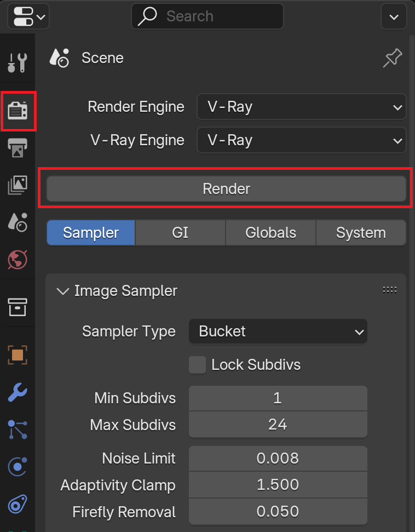
Task: Open the Particles properties icon
Action: pos(18,430)
